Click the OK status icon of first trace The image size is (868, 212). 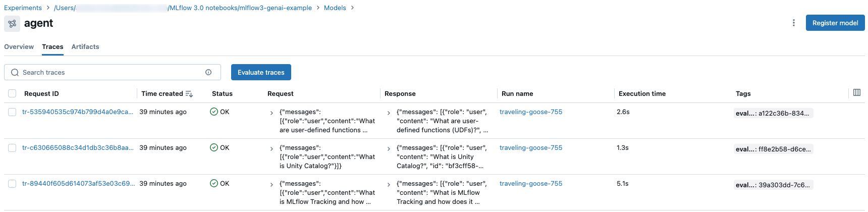[214, 112]
